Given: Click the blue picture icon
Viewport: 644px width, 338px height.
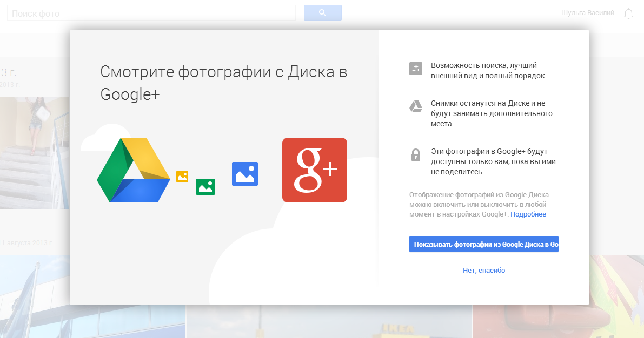Looking at the screenshot, I should (x=245, y=174).
